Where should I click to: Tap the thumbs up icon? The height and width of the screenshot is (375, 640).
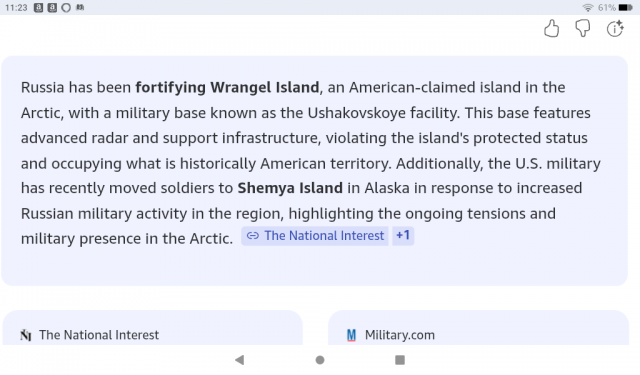(x=551, y=29)
